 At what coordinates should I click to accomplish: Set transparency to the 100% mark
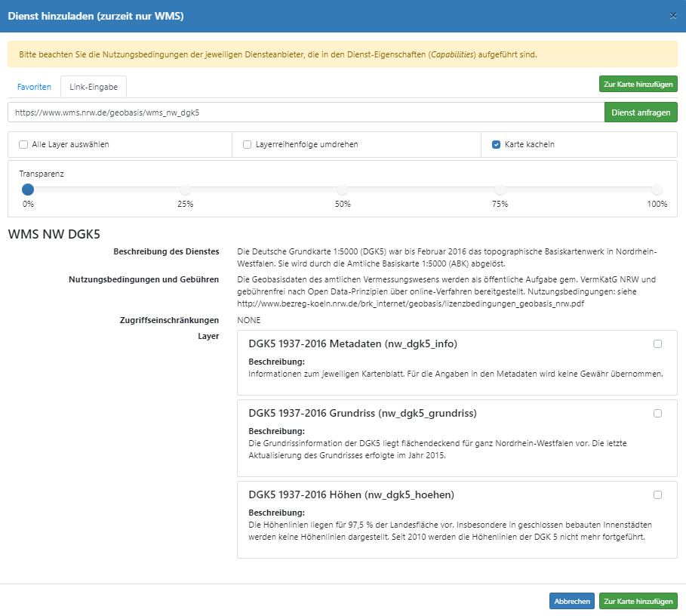pos(657,189)
